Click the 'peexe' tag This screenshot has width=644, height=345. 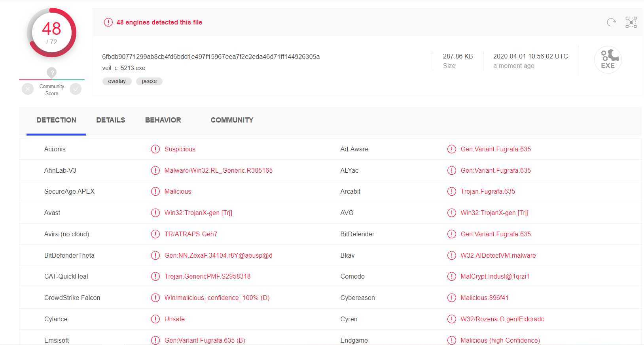(149, 81)
